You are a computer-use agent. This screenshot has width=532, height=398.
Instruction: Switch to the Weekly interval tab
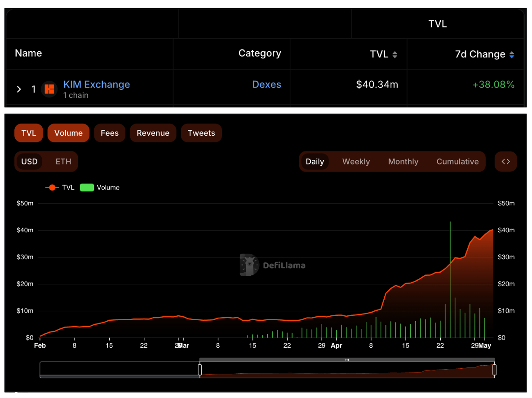click(356, 162)
